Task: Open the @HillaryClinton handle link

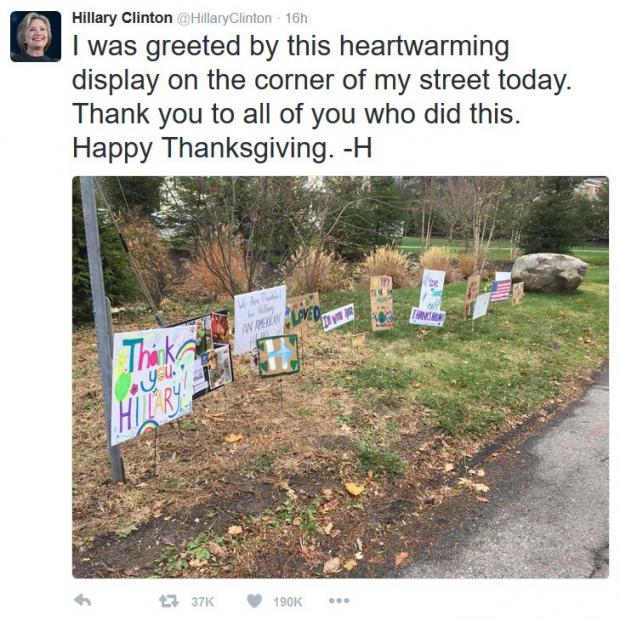Action: tap(224, 19)
